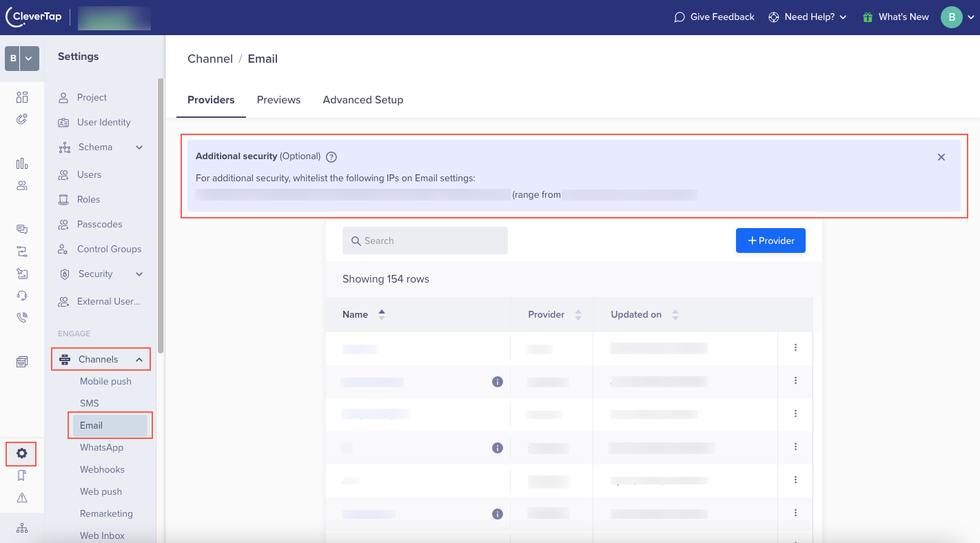The image size is (980, 543).
Task: Click the Channel breadcrumb link
Action: 210,59
